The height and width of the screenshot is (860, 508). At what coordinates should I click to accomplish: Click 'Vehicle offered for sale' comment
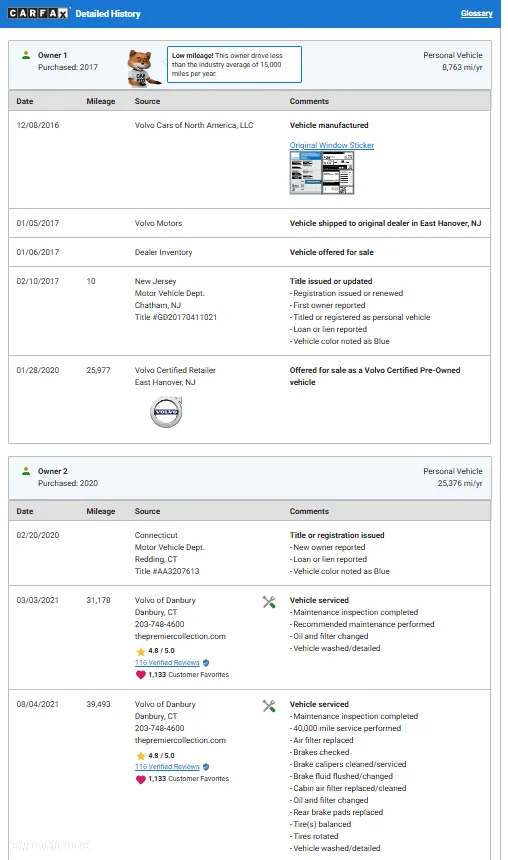point(331,252)
